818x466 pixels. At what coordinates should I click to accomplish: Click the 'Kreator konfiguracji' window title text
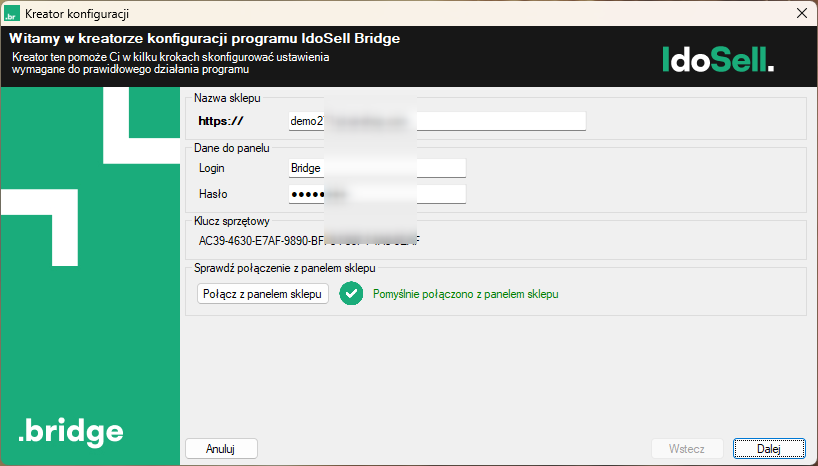point(77,14)
